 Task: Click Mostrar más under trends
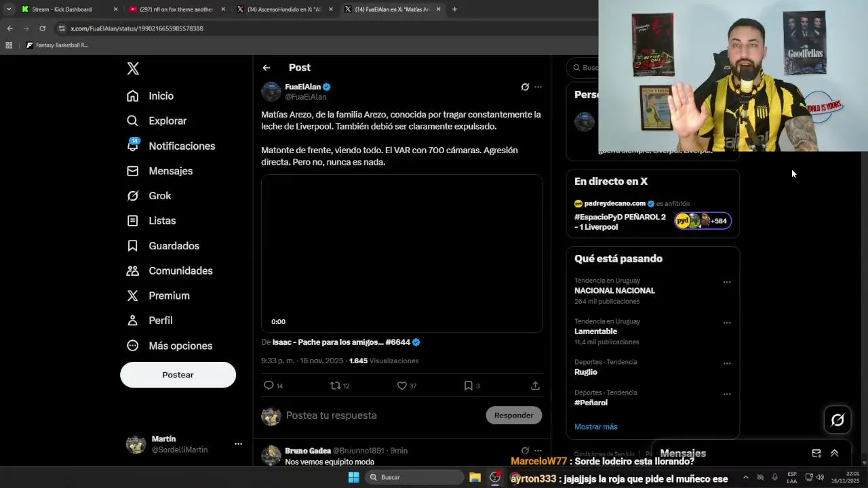596,426
